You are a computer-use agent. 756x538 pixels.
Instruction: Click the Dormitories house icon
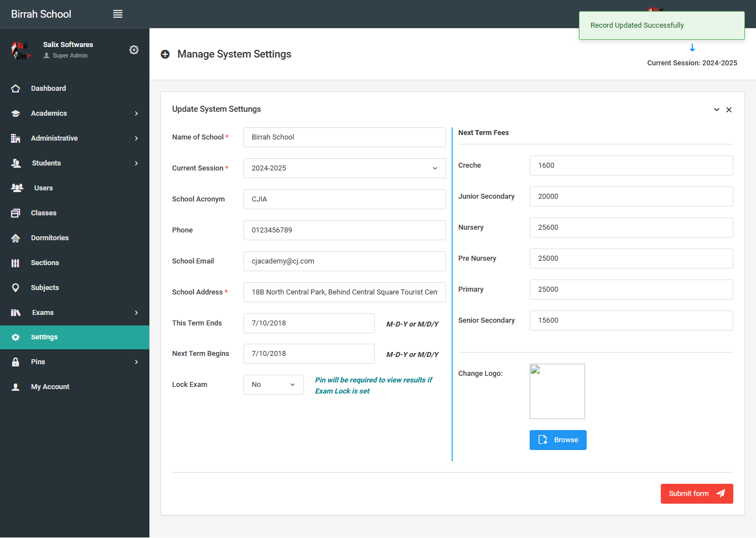pos(15,238)
